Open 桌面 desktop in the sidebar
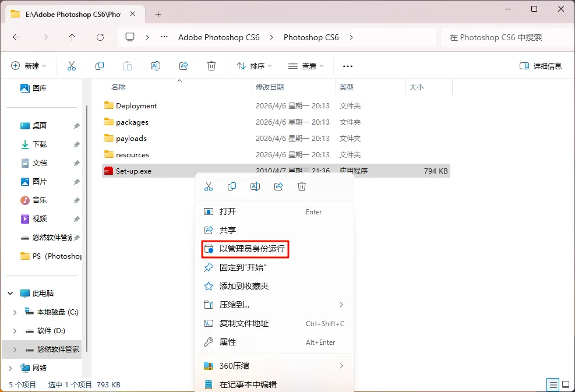575x392 pixels. [x=33, y=125]
